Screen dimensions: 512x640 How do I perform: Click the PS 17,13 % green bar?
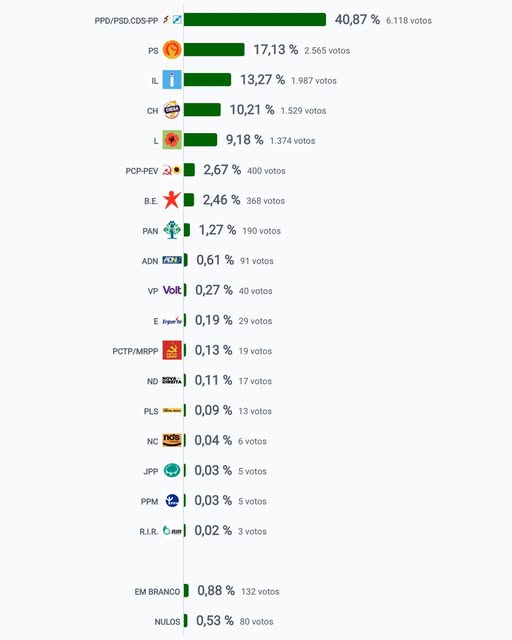click(214, 50)
